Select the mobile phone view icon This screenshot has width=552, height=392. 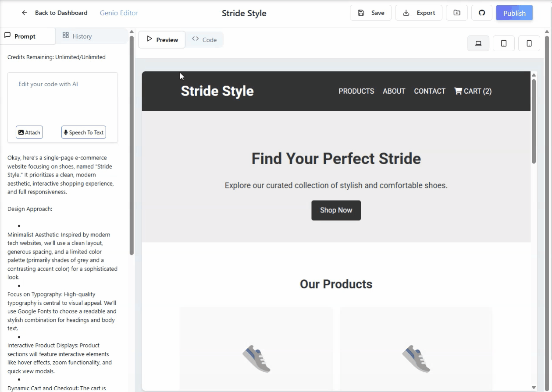point(529,43)
